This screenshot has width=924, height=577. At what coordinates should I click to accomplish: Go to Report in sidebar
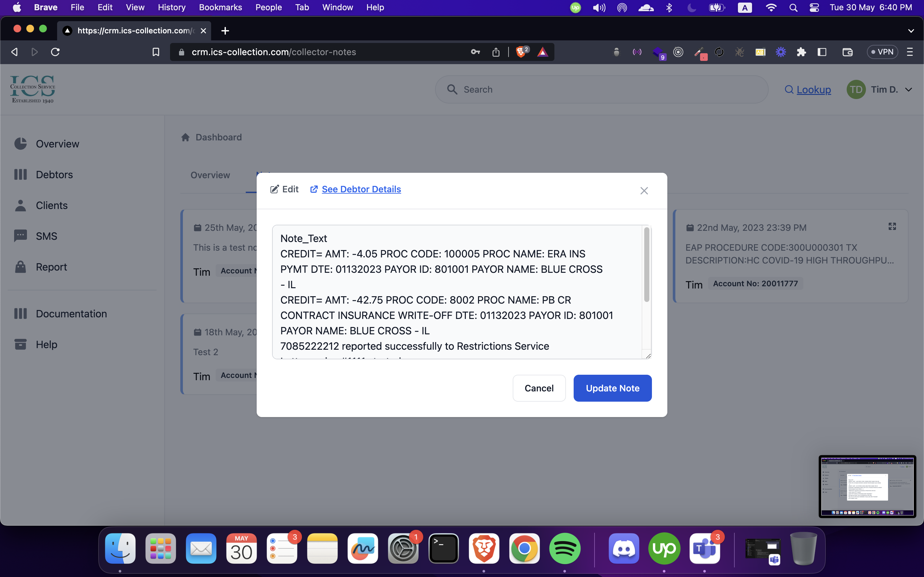(51, 267)
